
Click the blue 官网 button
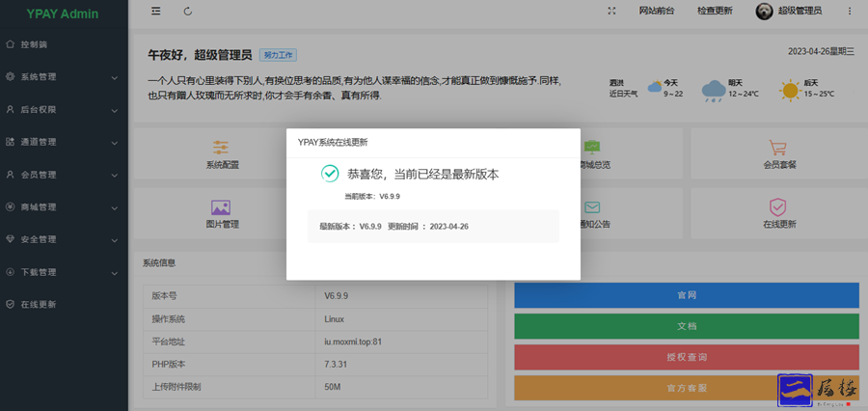pyautogui.click(x=687, y=295)
